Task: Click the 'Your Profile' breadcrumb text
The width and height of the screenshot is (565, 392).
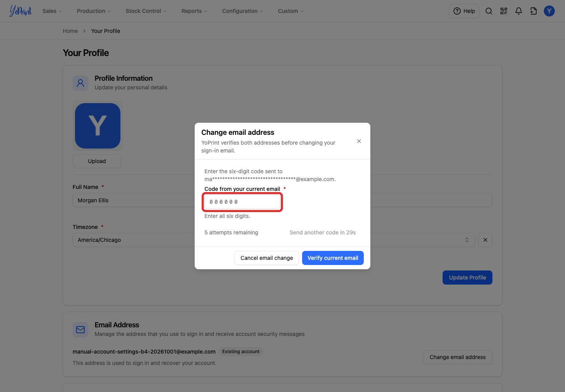Action: point(106,31)
